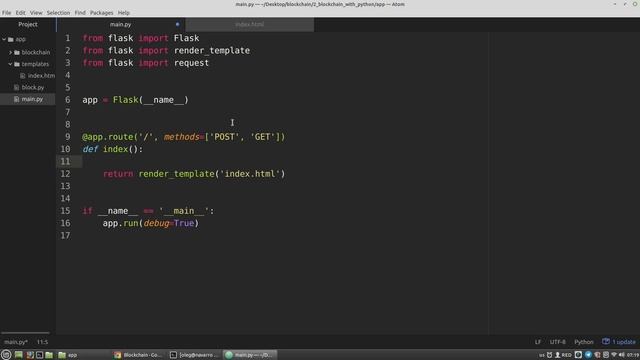Open the Linux Mint start menu
The image size is (640, 360).
point(6,355)
